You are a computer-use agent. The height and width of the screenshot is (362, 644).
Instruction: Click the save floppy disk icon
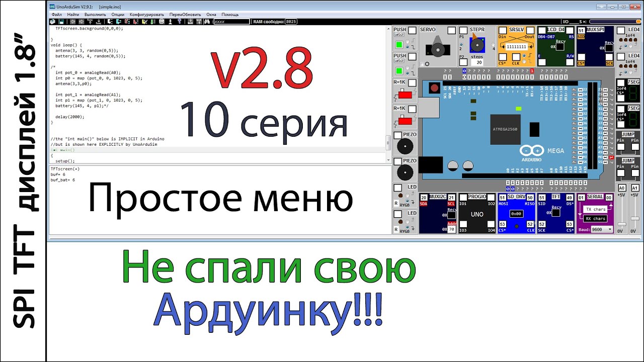click(x=61, y=22)
